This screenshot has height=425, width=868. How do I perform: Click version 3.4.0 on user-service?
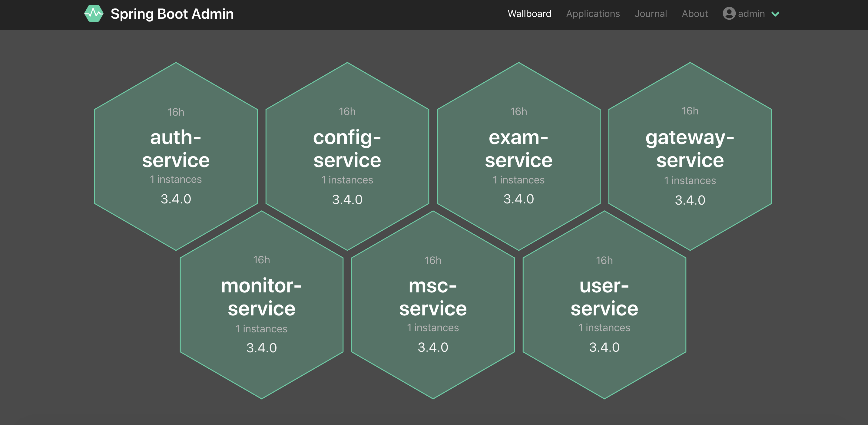point(604,347)
